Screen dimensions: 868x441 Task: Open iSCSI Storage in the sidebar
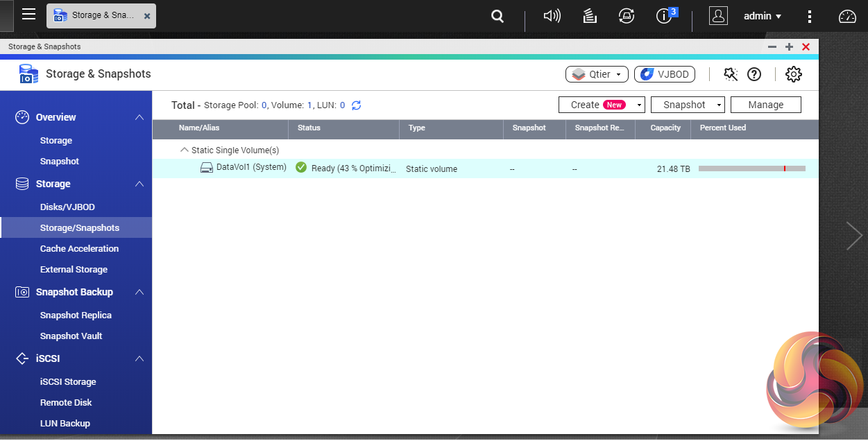(x=68, y=382)
